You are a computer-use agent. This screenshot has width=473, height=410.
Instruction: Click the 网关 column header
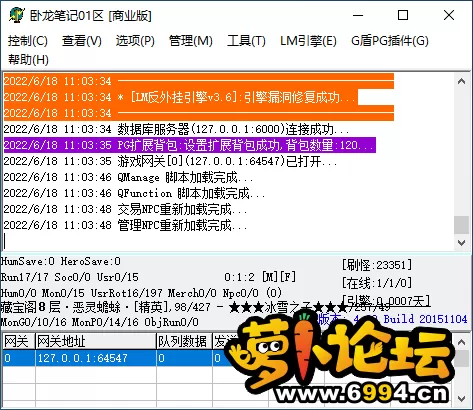(x=18, y=341)
